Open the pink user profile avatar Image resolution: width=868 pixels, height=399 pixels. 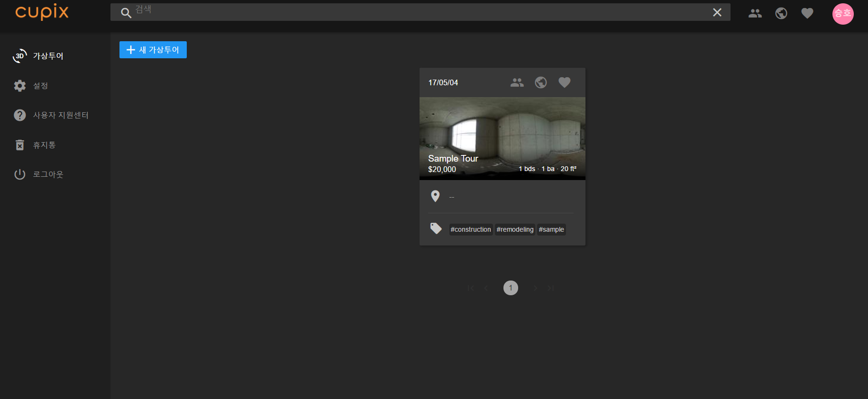coord(842,13)
